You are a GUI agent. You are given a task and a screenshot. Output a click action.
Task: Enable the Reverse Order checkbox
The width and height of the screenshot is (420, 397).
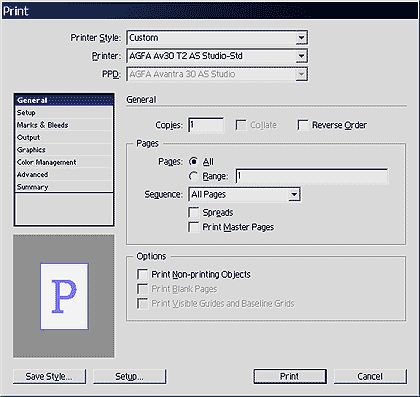coord(303,125)
